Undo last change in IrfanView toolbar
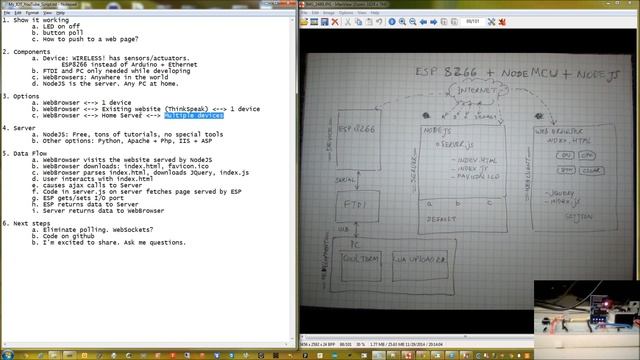This screenshot has height=360, width=640. point(379,22)
